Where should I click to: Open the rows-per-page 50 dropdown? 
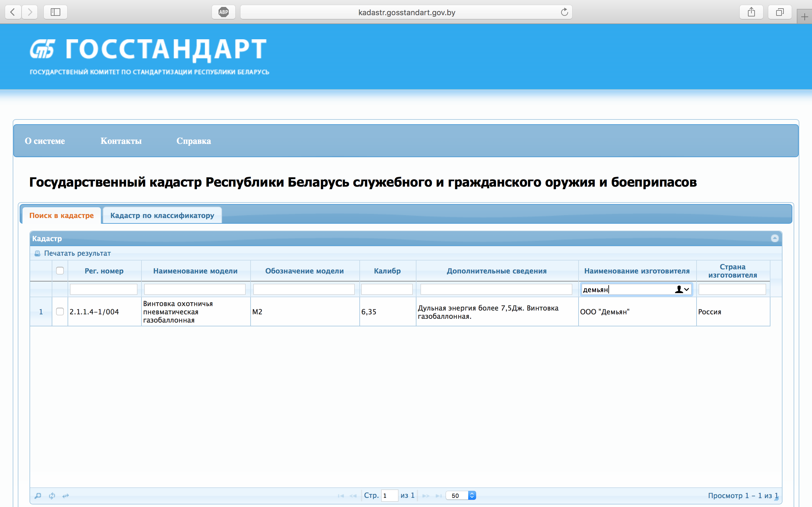461,495
